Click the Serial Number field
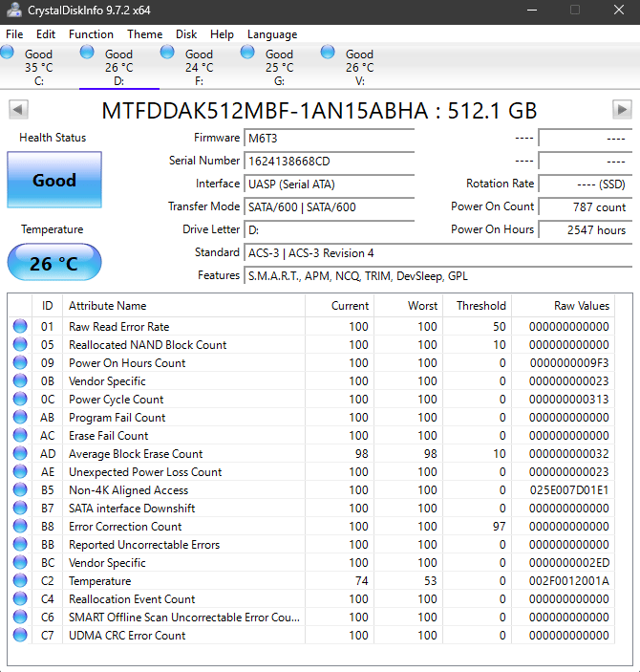This screenshot has width=640, height=672. coord(329,162)
